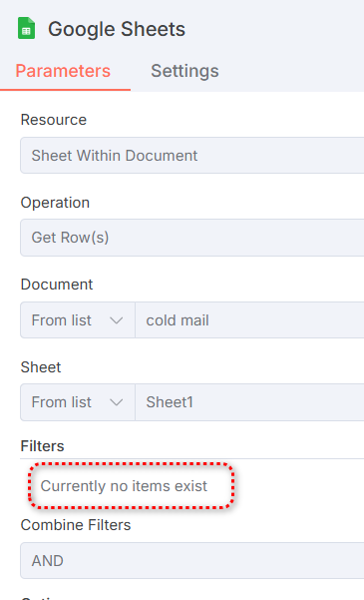
Task: Click the Document field label
Action: click(x=57, y=285)
